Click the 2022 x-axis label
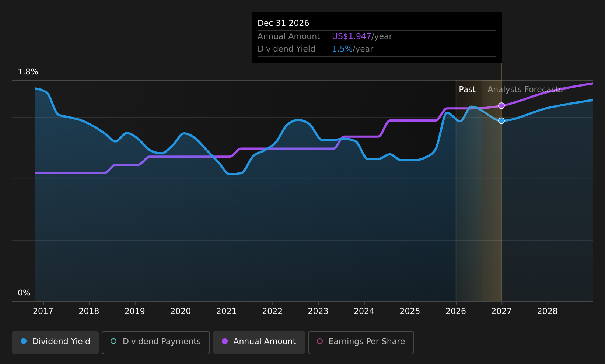 point(272,311)
